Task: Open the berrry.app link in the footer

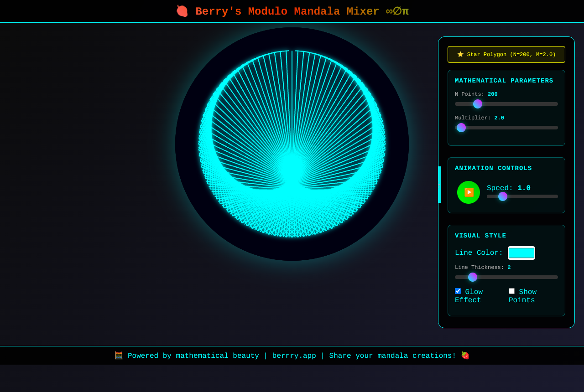Action: (294, 356)
